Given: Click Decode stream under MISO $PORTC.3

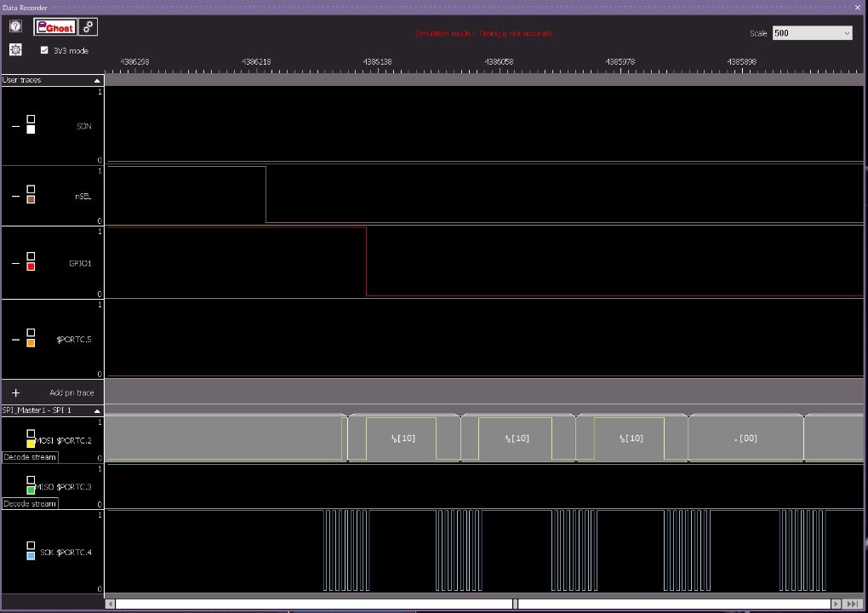Looking at the screenshot, I should [30, 503].
